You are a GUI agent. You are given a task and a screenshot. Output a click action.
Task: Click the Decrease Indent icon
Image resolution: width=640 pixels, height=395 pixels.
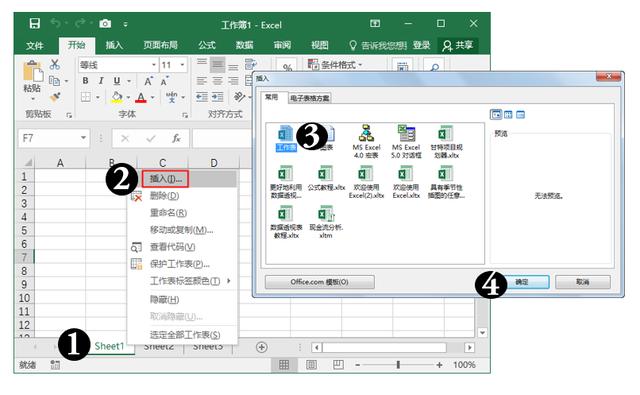(202, 97)
